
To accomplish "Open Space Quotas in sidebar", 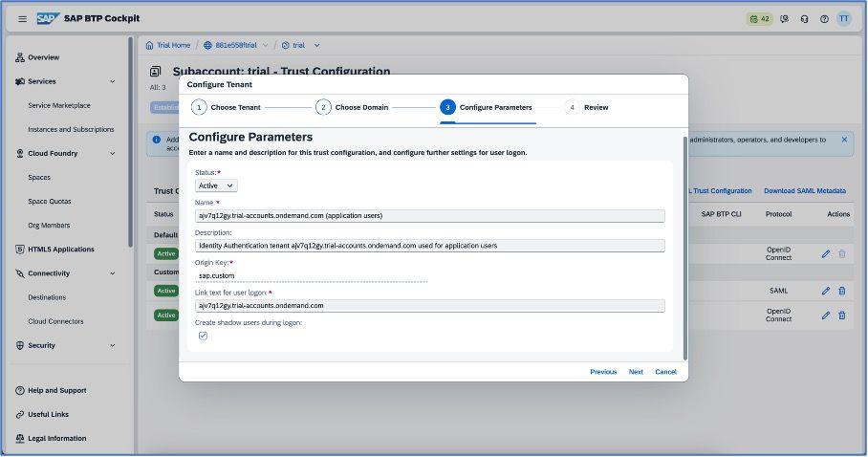I will [x=50, y=201].
